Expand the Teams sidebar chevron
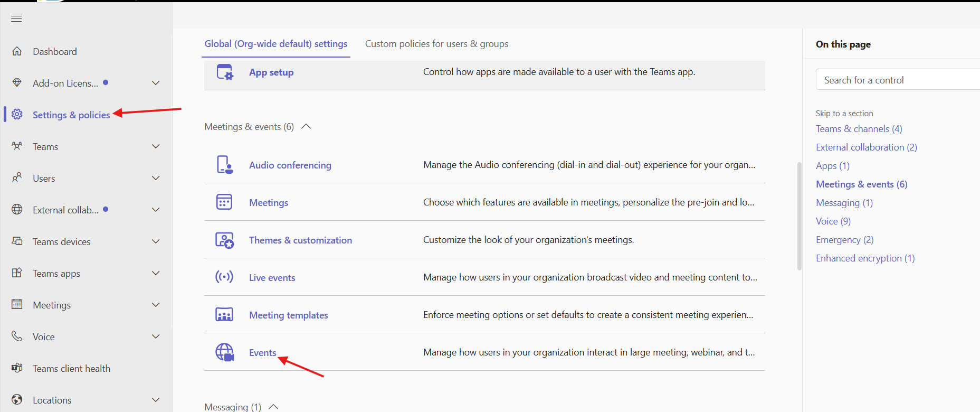The height and width of the screenshot is (412, 980). [x=156, y=146]
